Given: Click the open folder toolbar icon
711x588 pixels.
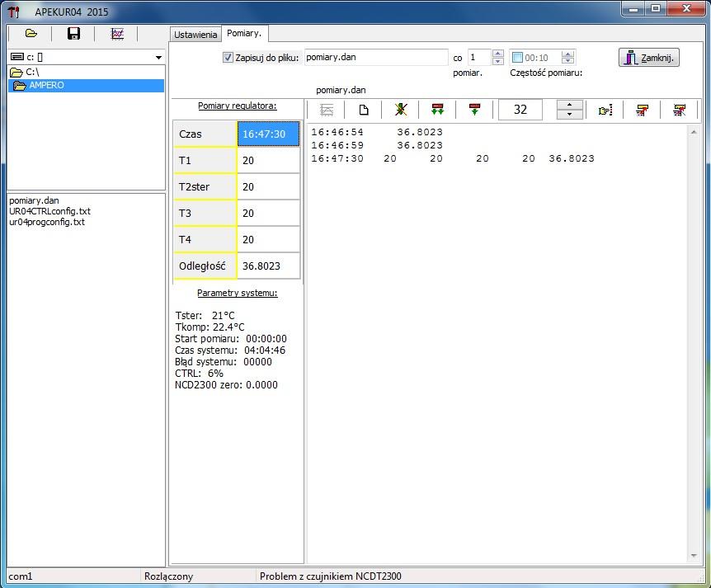Looking at the screenshot, I should [x=31, y=34].
